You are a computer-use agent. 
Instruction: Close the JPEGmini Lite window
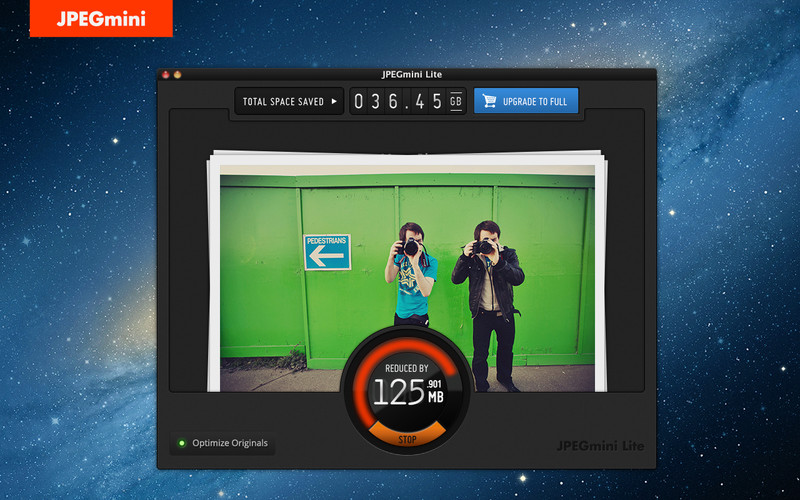166,74
